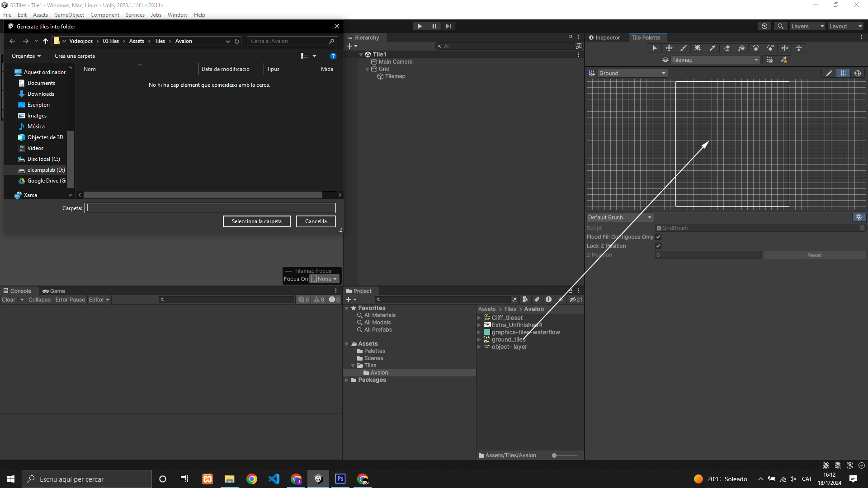The width and height of the screenshot is (868, 488).
Task: Click the Box Select tile tool
Action: tap(698, 48)
